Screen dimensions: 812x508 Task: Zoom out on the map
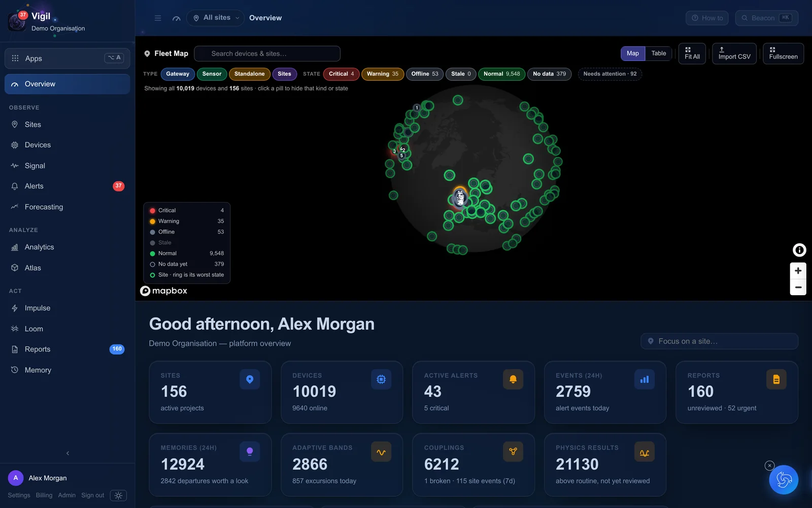[x=798, y=287]
